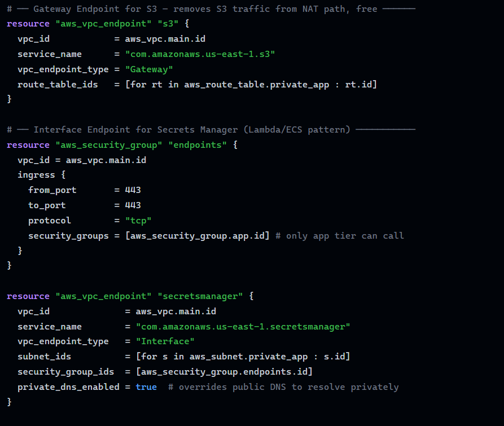The image size is (504, 426).
Task: Click the true value of private_dns_enabled
Action: [146, 387]
